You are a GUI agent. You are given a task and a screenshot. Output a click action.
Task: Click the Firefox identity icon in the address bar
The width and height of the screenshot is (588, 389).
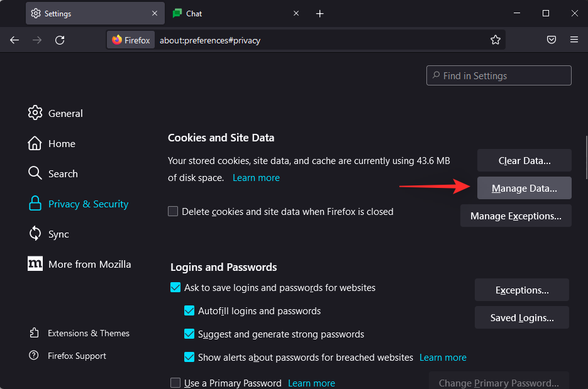131,40
